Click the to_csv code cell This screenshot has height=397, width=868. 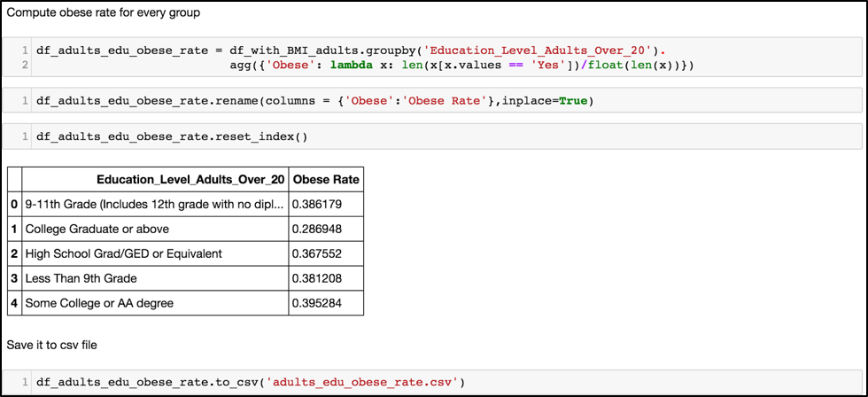(432, 382)
